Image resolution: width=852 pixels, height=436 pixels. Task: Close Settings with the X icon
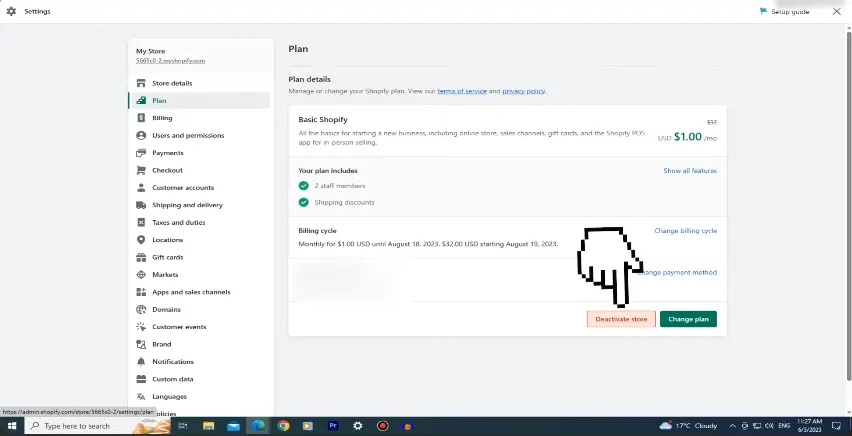[x=837, y=11]
